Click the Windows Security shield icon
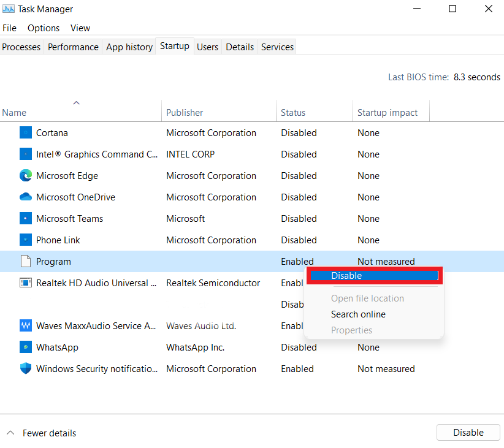 (25, 368)
